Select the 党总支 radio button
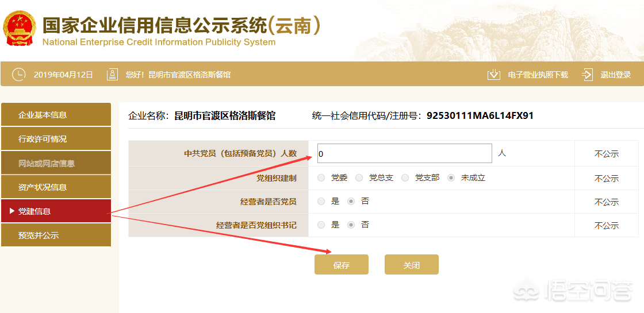The width and height of the screenshot is (644, 313). tap(359, 178)
